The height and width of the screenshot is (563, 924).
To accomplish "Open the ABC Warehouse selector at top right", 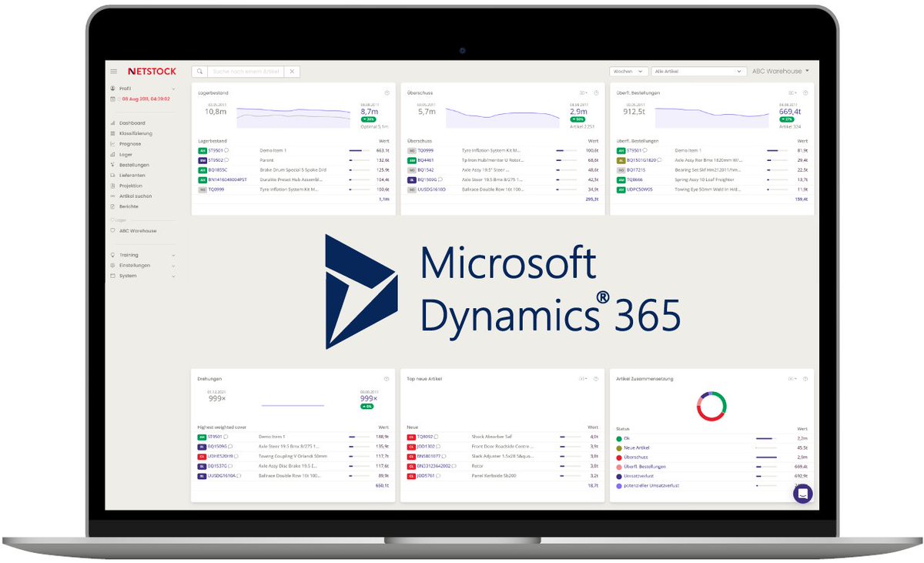I will 781,71.
